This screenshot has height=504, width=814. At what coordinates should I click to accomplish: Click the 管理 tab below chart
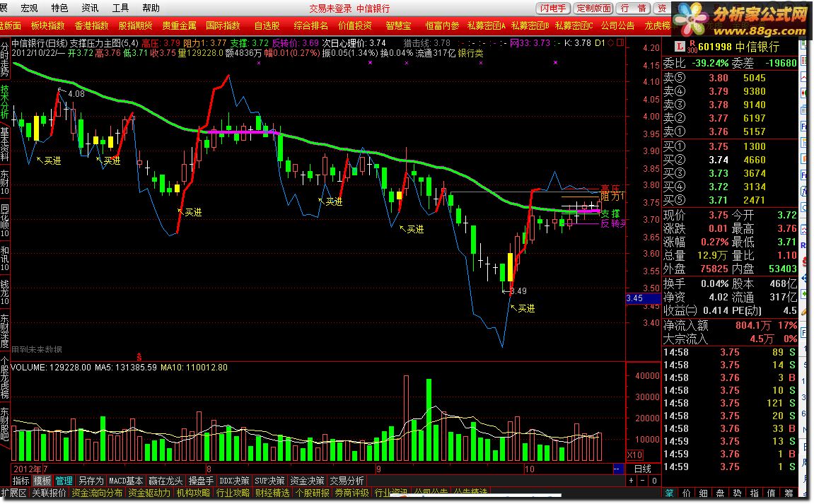coord(64,481)
